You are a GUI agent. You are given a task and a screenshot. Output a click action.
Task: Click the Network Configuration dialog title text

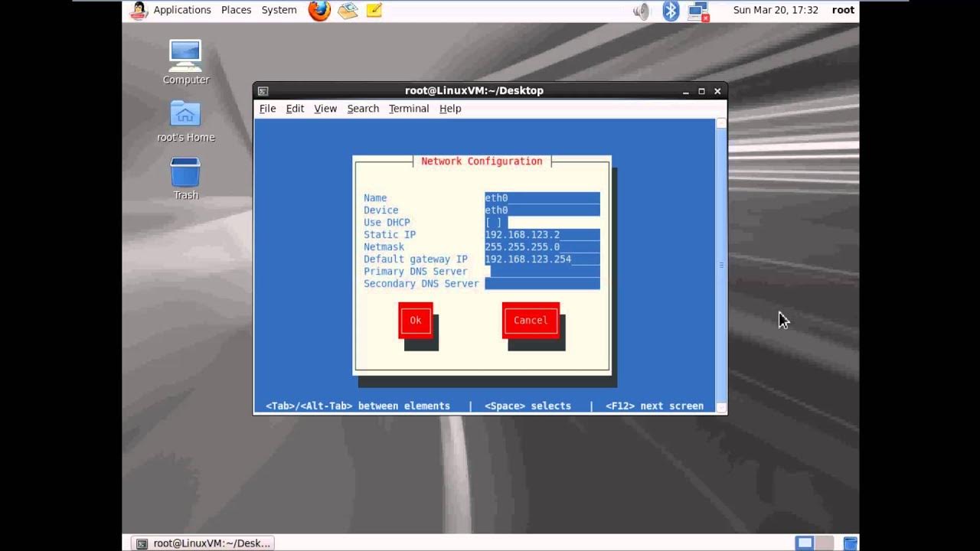pos(482,161)
